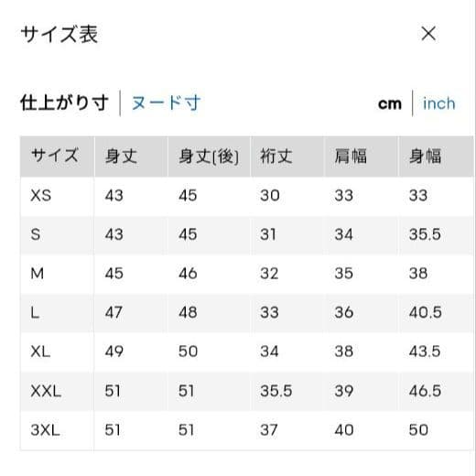
Task: Click the 肩幅 column header
Action: click(351, 156)
